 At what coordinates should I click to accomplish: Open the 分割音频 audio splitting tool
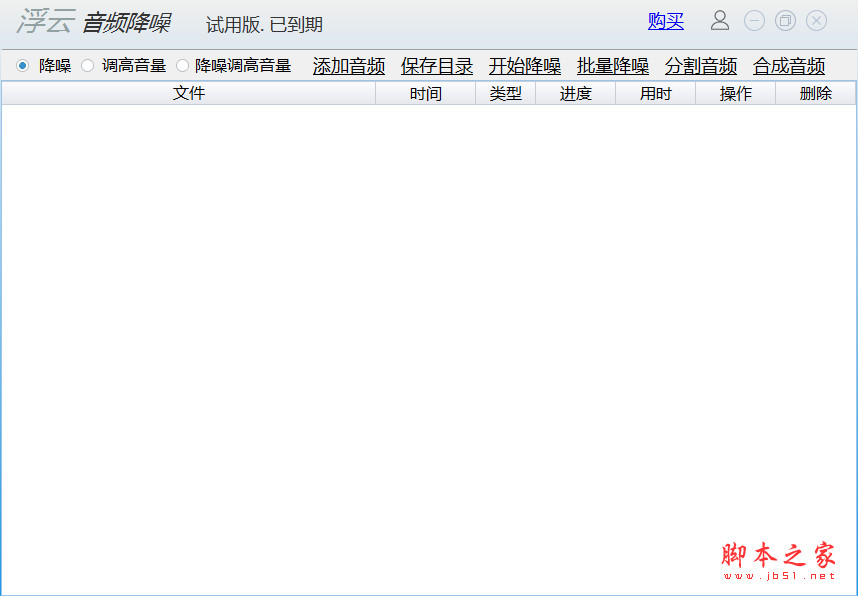point(700,66)
